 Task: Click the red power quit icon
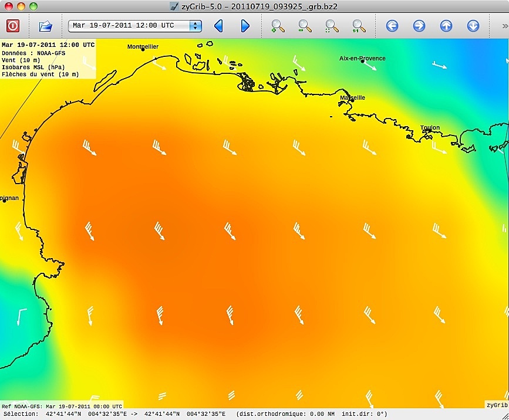pos(13,26)
